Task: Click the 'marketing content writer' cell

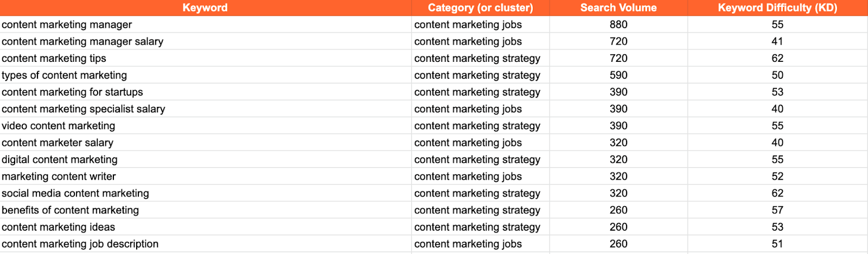Action: 206,176
